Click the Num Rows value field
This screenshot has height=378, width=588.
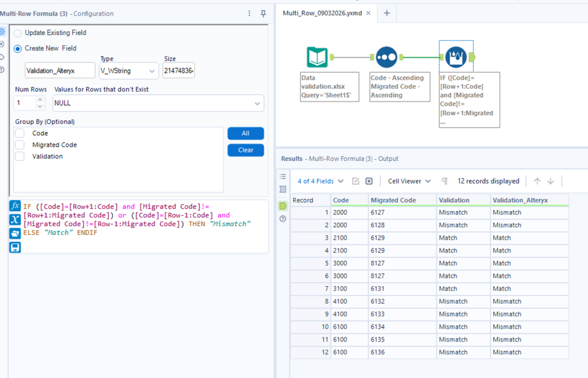point(25,103)
